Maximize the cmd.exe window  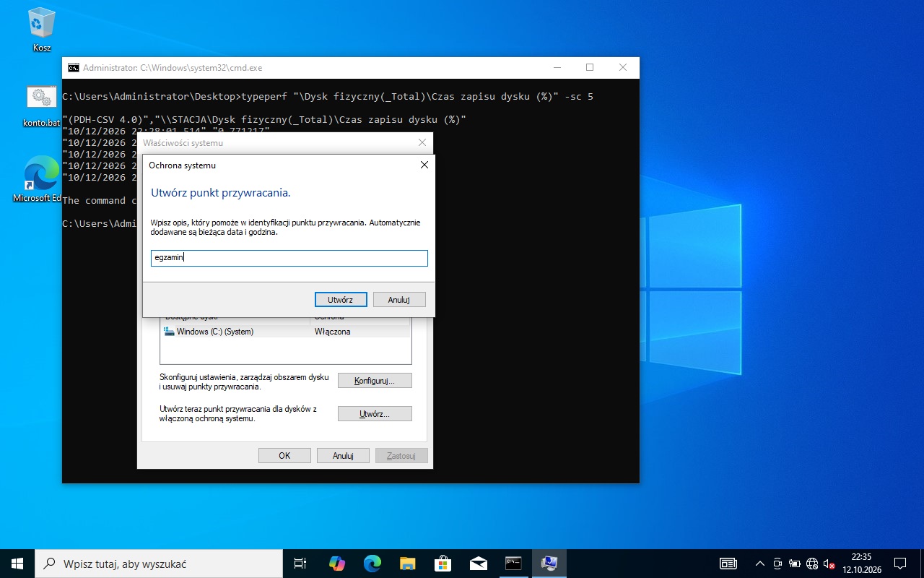coord(590,68)
